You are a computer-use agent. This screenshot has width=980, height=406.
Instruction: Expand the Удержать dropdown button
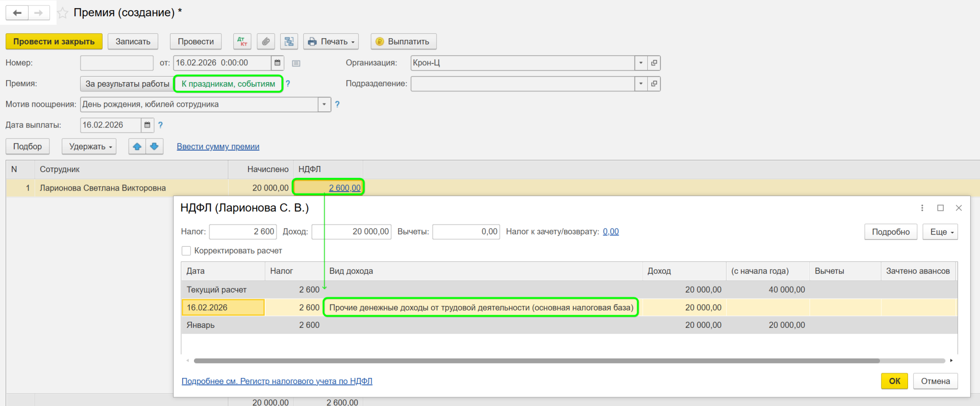89,147
